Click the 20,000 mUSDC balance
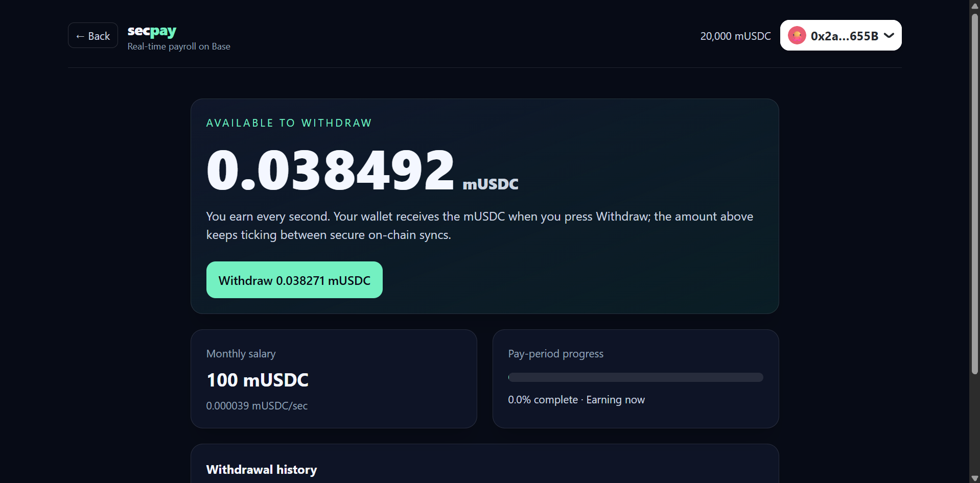 click(735, 36)
